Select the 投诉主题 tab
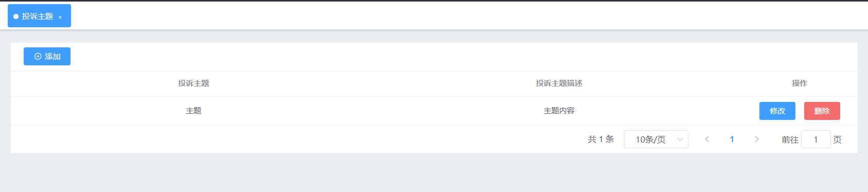 [39, 16]
